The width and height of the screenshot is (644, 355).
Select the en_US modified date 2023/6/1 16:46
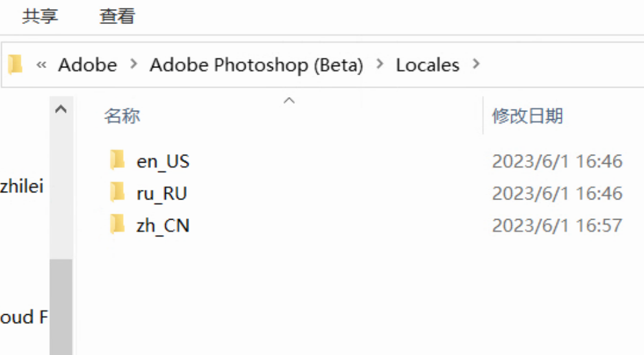557,161
